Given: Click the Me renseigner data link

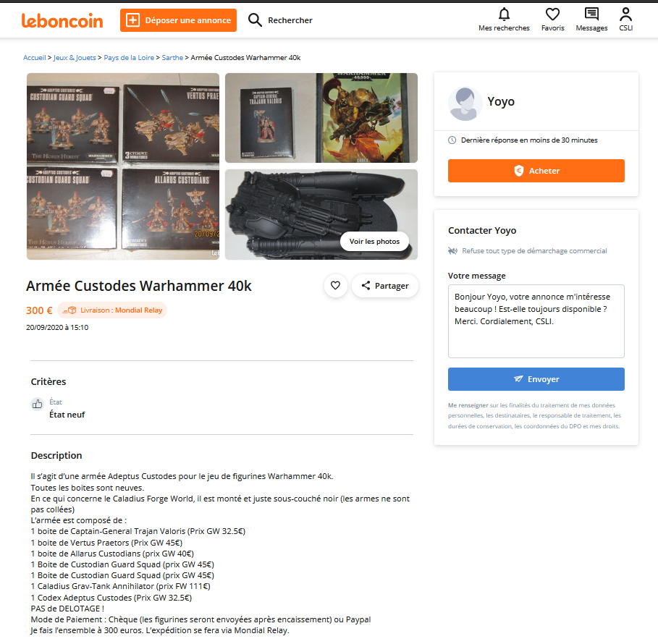Looking at the screenshot, I should [x=468, y=405].
